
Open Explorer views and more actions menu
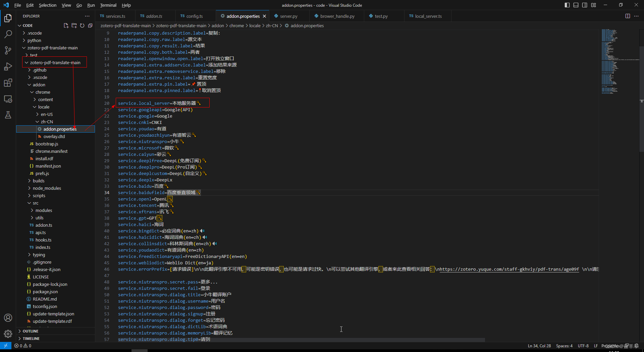pos(87,16)
